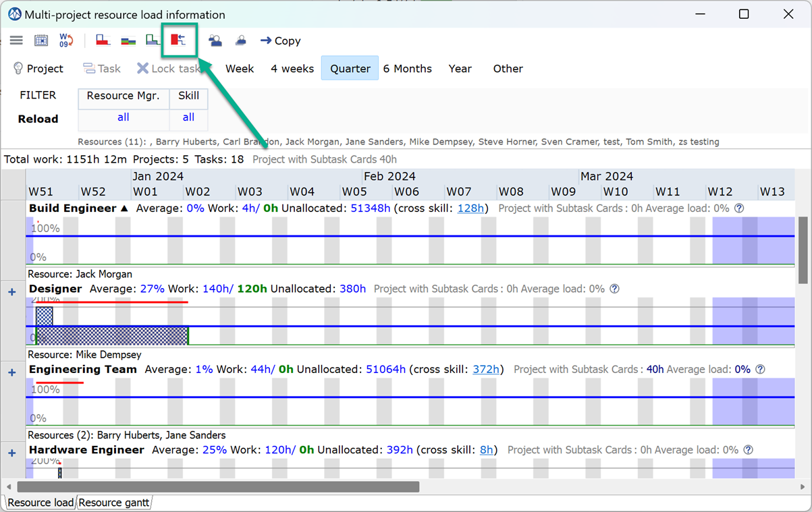Click 'Resource: Mike Dempsey' label
Image resolution: width=812 pixels, height=512 pixels.
click(84, 354)
